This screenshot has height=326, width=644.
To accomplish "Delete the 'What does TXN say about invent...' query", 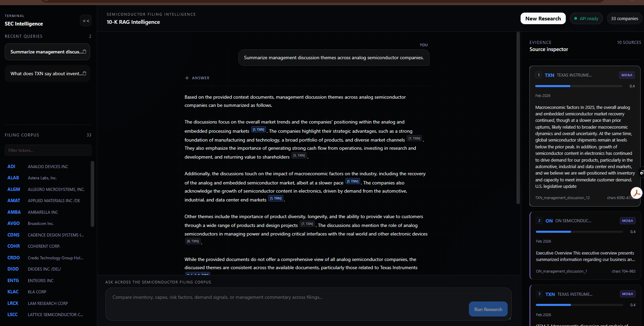I will click(85, 74).
